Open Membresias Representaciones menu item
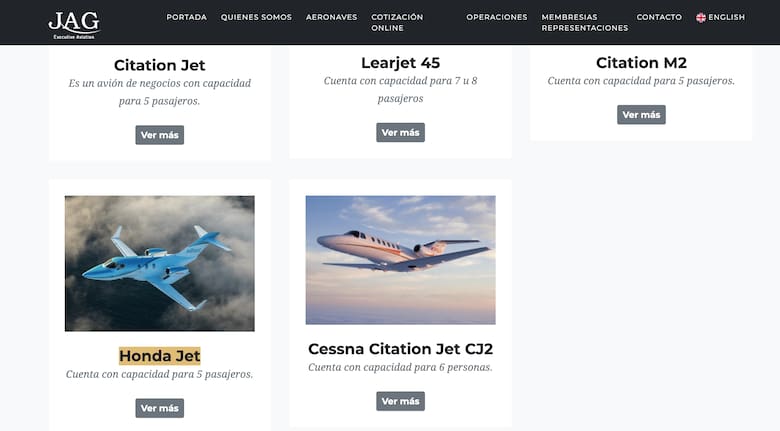This screenshot has height=431, width=780. tap(584, 22)
